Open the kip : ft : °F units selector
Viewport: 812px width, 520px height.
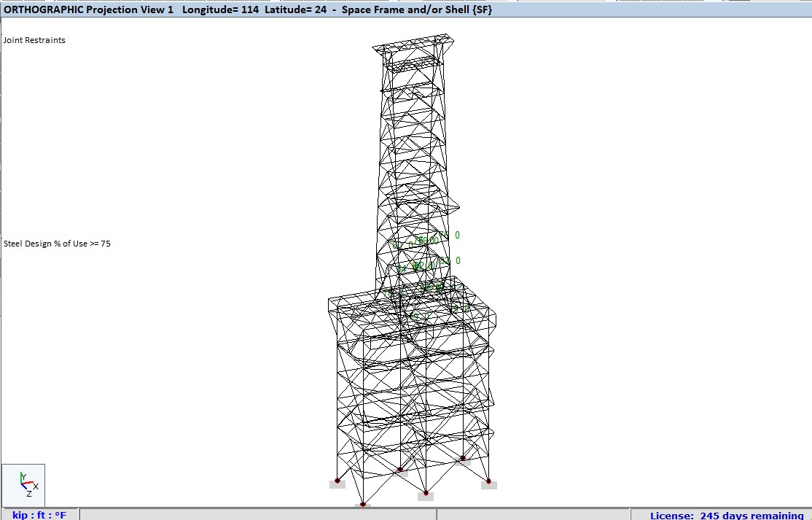39,514
